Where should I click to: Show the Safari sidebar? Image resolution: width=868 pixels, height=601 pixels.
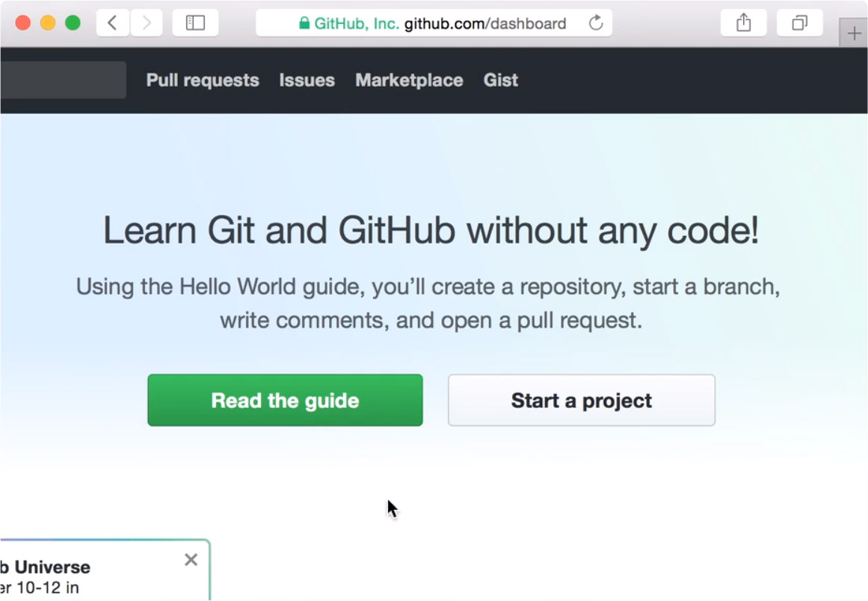[x=195, y=23]
